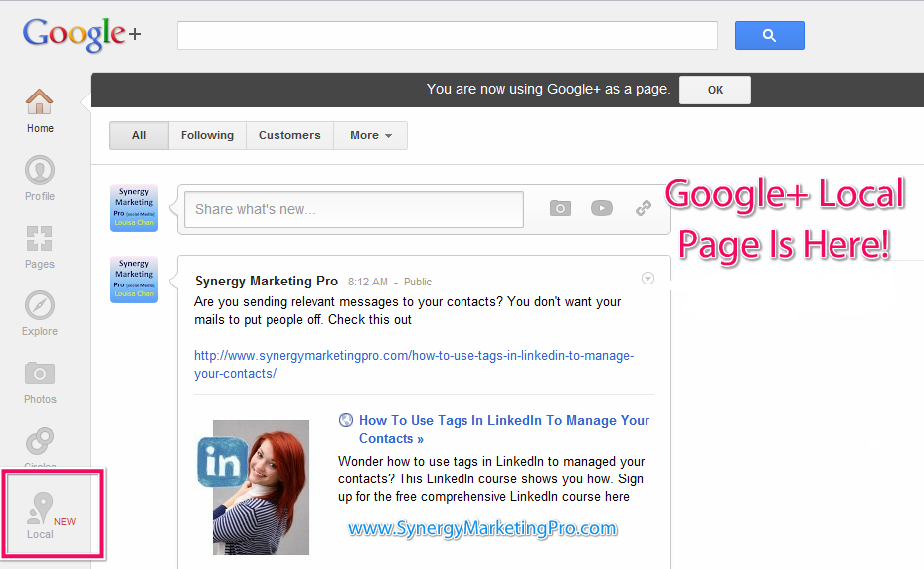The height and width of the screenshot is (569, 924).
Task: Click Synergy Marketing Pro author name
Action: pyautogui.click(x=267, y=282)
